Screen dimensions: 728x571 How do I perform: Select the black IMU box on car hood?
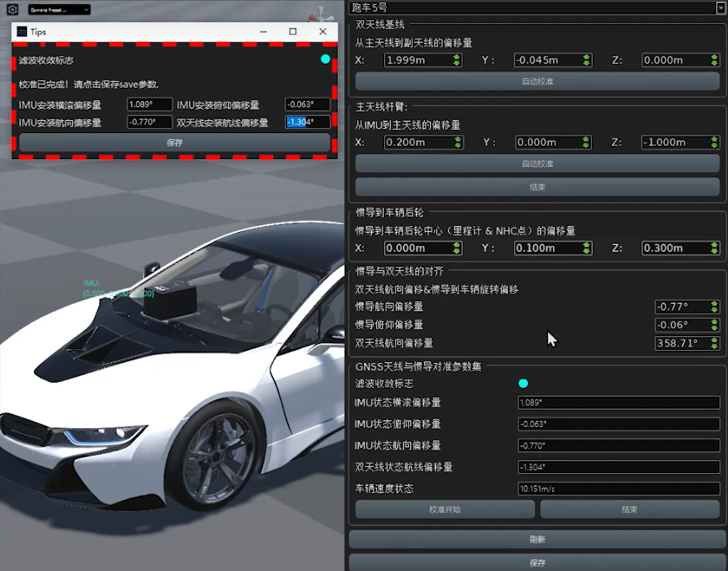tap(170, 301)
